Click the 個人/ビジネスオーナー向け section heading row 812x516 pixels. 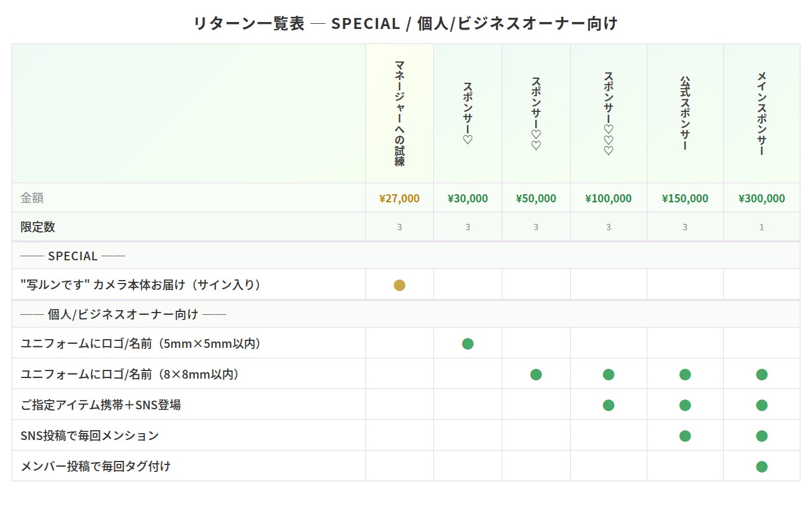pyautogui.click(x=123, y=314)
